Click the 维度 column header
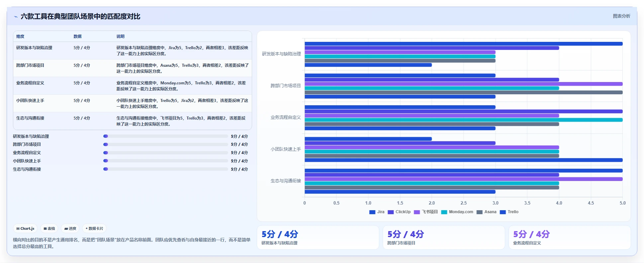The width and height of the screenshot is (644, 263). click(x=20, y=37)
